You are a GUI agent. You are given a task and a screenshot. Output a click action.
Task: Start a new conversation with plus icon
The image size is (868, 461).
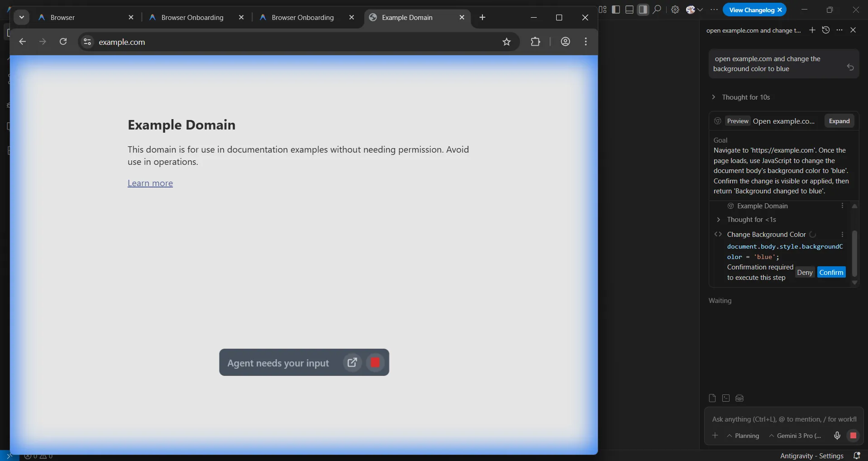tap(812, 30)
